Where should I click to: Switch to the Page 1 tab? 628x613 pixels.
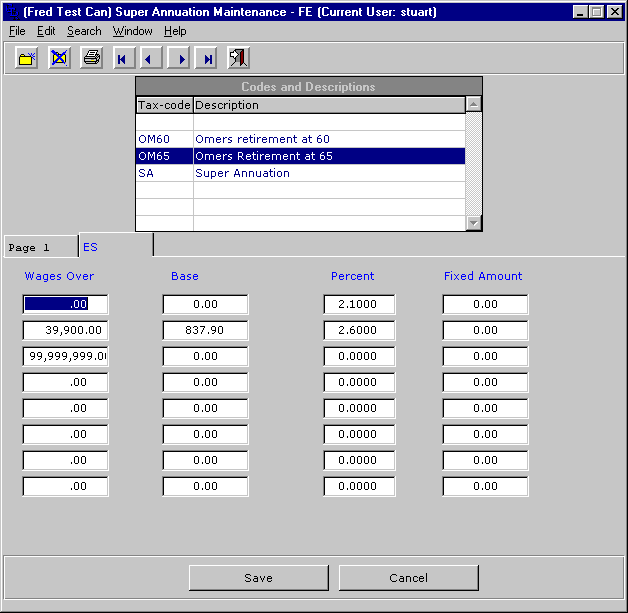pyautogui.click(x=39, y=247)
